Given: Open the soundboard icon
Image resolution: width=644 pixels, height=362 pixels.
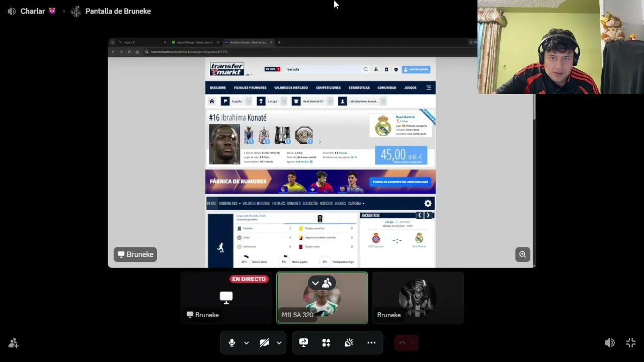Looking at the screenshot, I should coord(349,343).
